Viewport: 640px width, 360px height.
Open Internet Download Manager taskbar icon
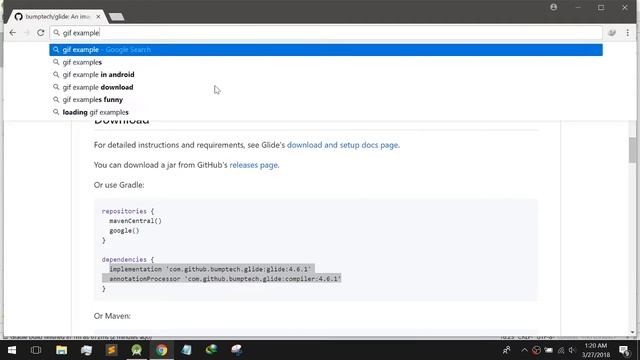click(x=211, y=350)
